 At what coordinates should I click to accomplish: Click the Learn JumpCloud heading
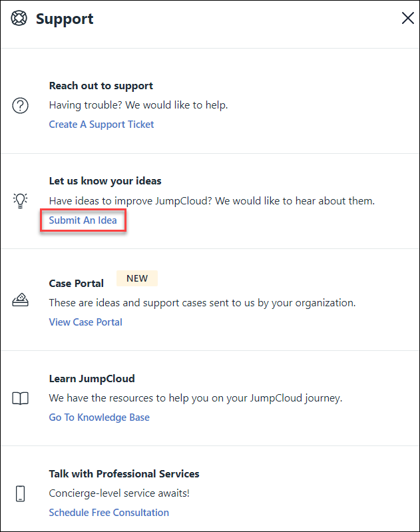[92, 379]
